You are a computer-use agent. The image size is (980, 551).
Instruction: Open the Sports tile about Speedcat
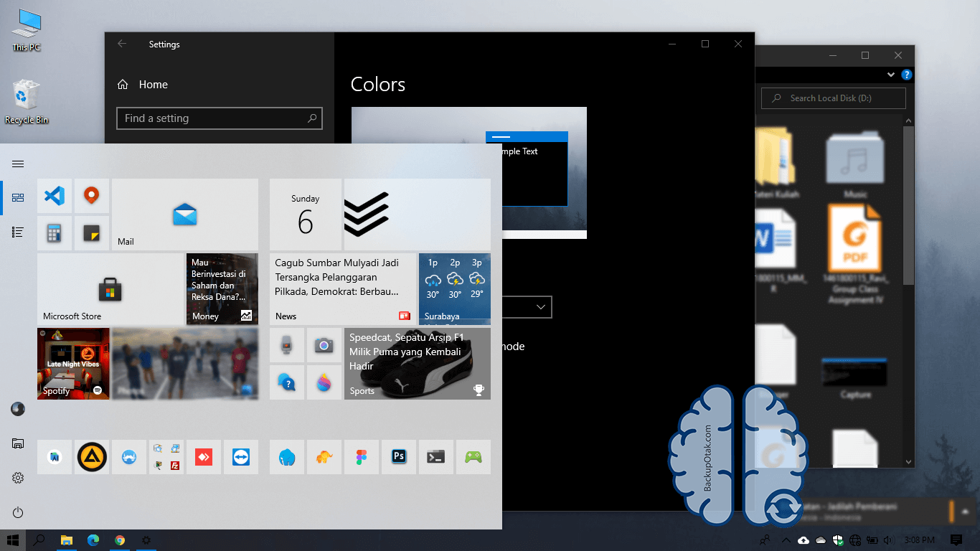(418, 364)
